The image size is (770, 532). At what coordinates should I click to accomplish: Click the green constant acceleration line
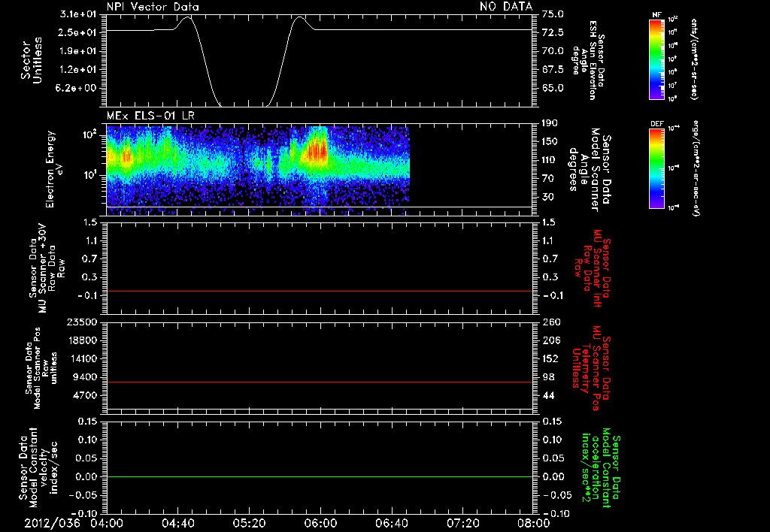click(320, 476)
